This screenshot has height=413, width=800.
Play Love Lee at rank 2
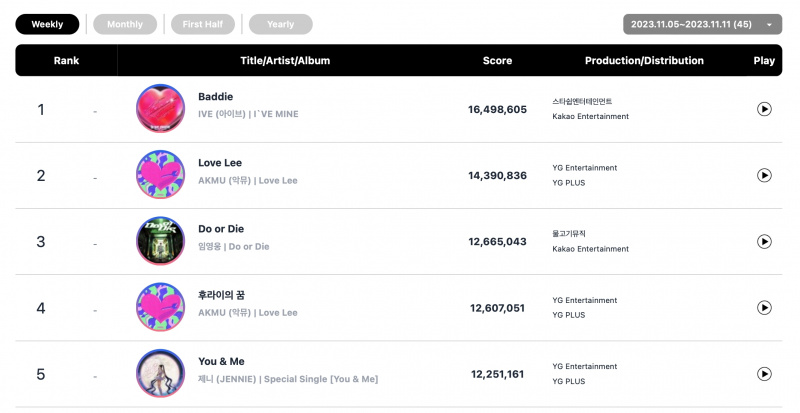coord(764,175)
